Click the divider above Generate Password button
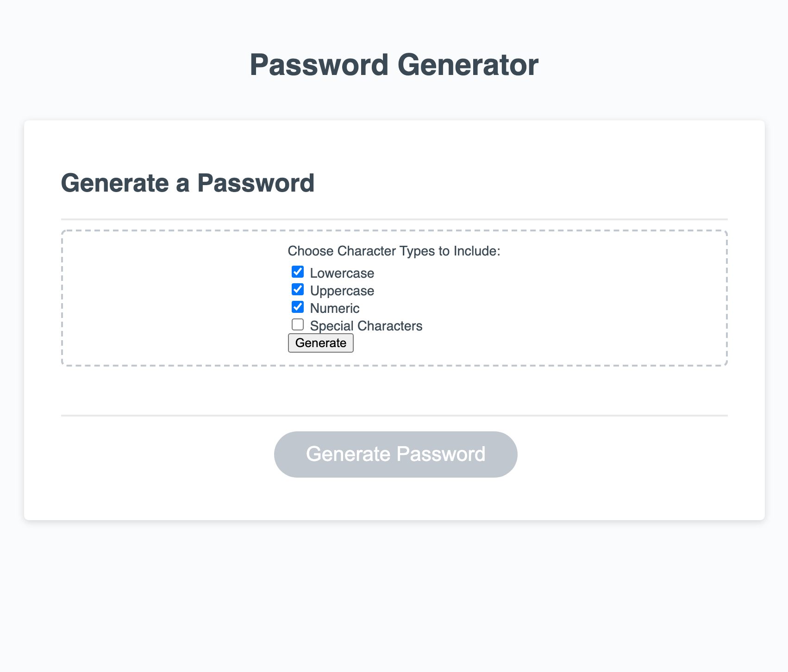788x672 pixels. [x=394, y=416]
